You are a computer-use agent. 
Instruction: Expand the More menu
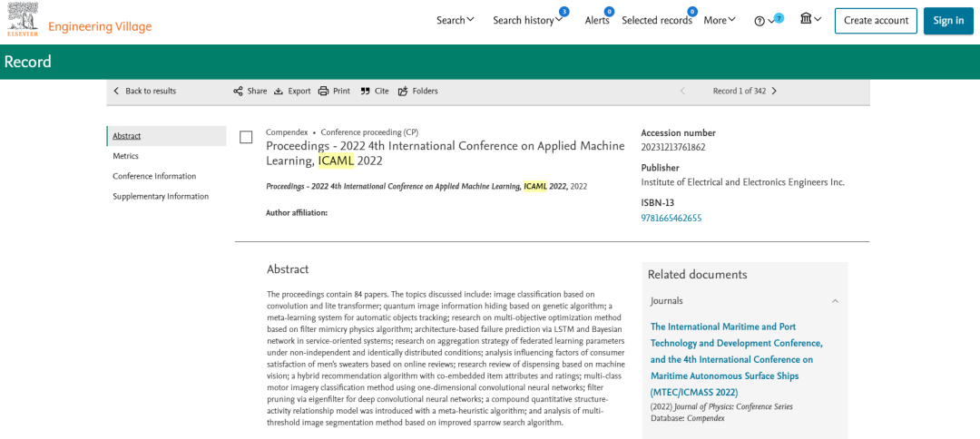point(720,20)
